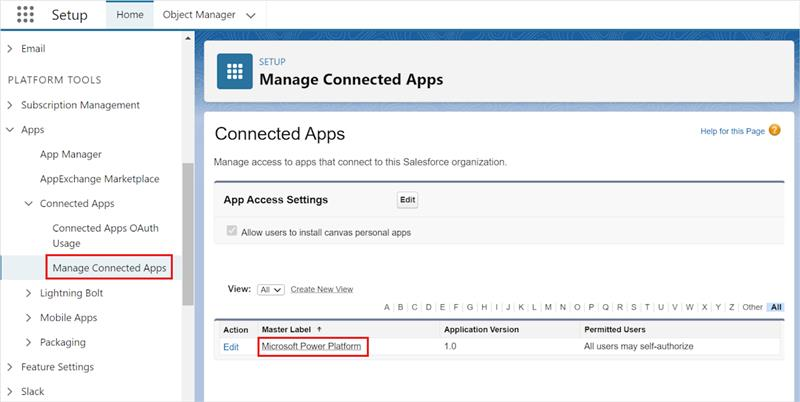Switch to the Home tab
Image resolution: width=800 pixels, height=402 pixels.
[130, 15]
